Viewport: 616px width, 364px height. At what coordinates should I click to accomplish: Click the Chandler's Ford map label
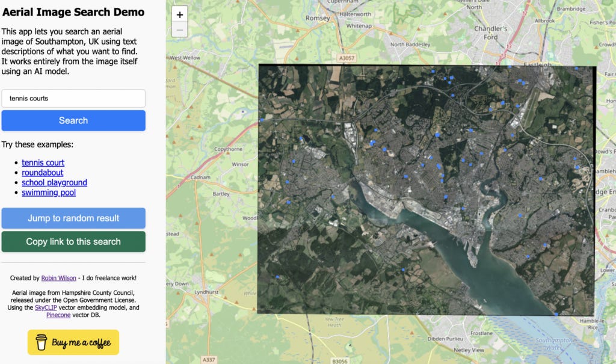491,33
